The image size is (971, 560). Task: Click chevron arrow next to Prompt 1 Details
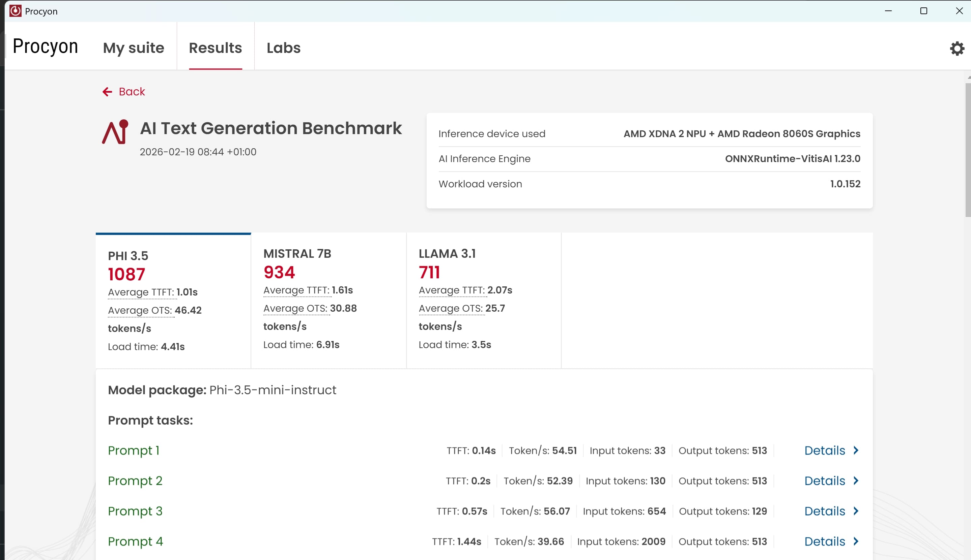856,450
